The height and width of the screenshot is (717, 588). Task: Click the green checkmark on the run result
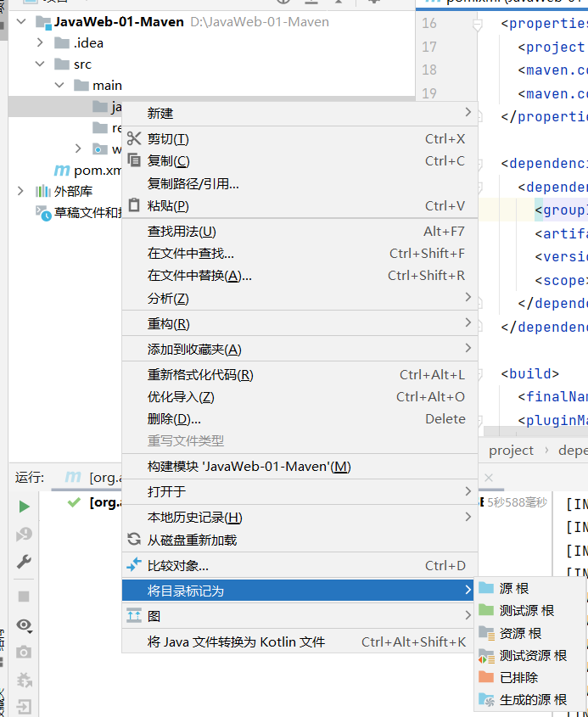tap(74, 502)
